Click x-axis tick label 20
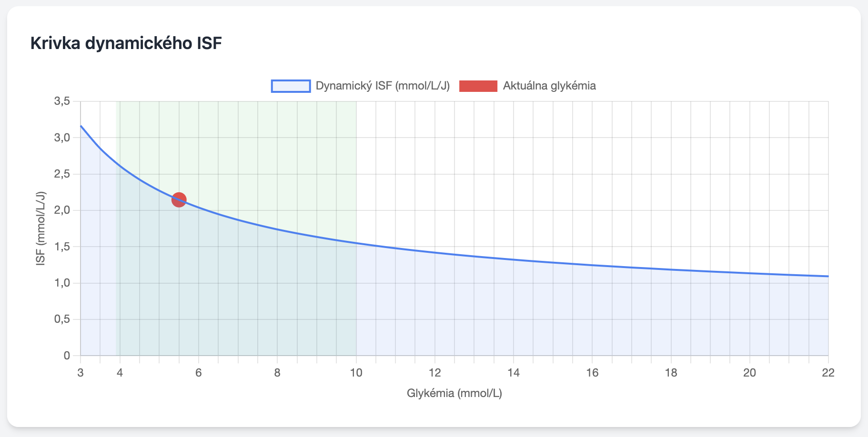The height and width of the screenshot is (437, 868). click(x=749, y=373)
